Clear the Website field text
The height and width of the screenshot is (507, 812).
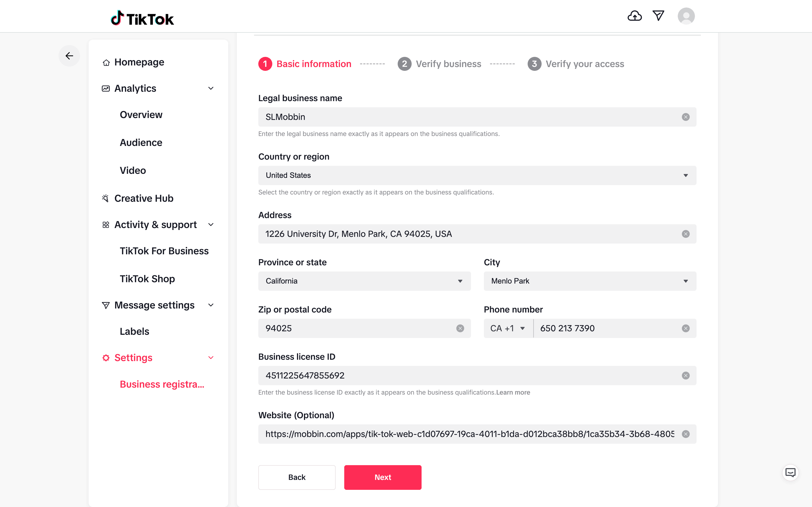click(x=686, y=434)
